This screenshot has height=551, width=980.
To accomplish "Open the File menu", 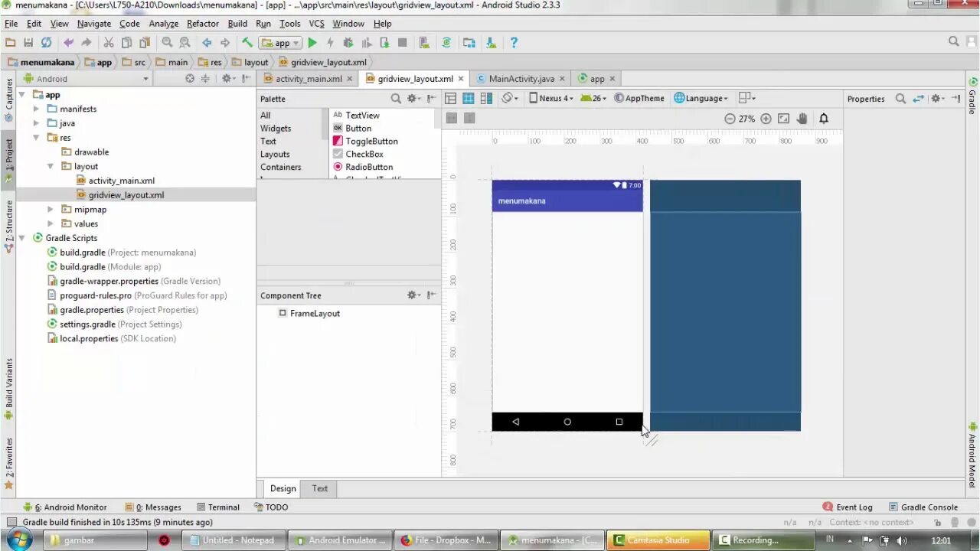I will tap(11, 24).
